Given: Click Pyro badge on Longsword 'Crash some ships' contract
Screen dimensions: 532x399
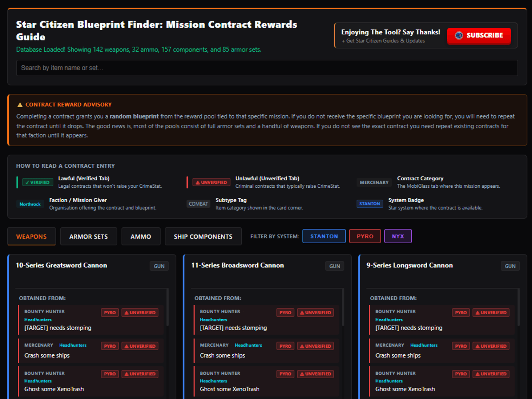Looking at the screenshot, I should 461,346.
